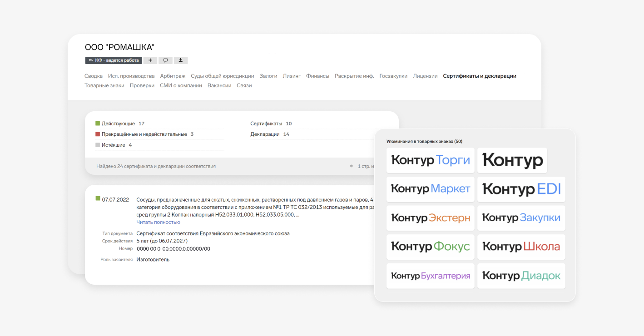Open Суды общей юрисдикции tab
The height and width of the screenshot is (336, 644).
point(223,76)
